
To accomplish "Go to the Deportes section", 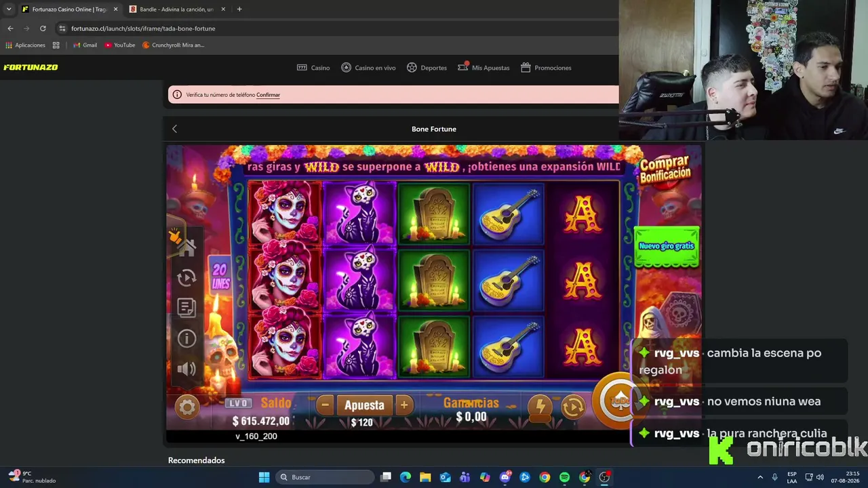I will pos(427,68).
